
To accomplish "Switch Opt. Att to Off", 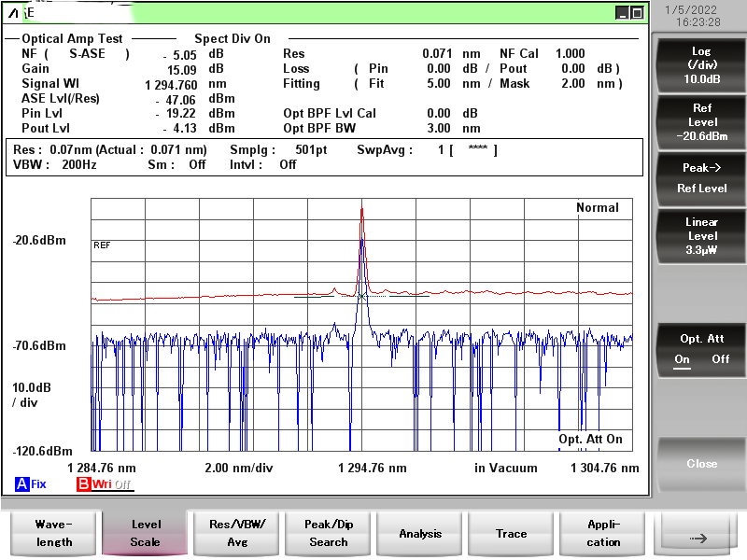I will (x=720, y=359).
